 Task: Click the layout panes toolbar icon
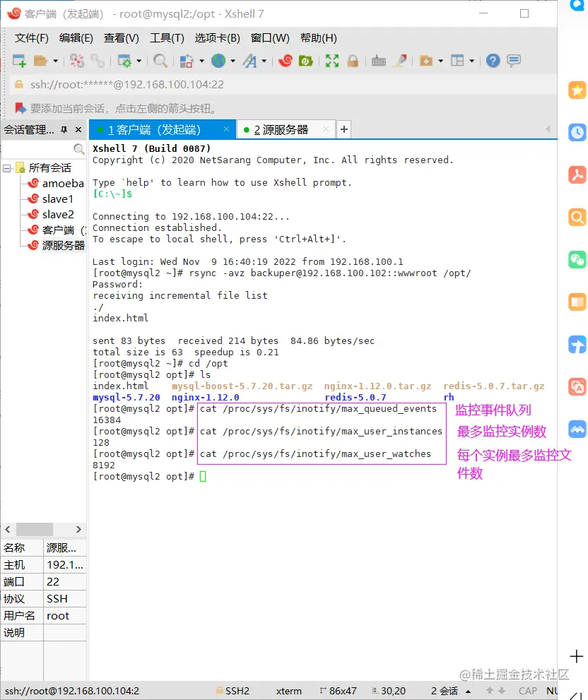tap(457, 61)
